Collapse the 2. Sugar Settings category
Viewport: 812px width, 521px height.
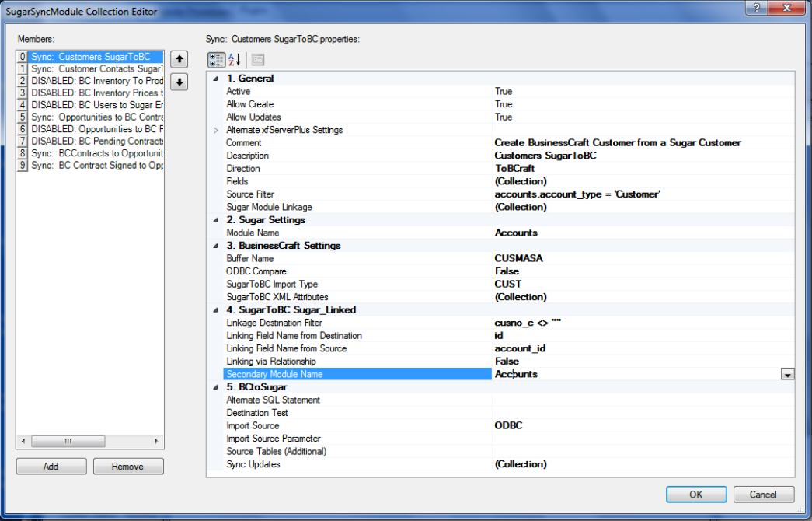pos(215,220)
